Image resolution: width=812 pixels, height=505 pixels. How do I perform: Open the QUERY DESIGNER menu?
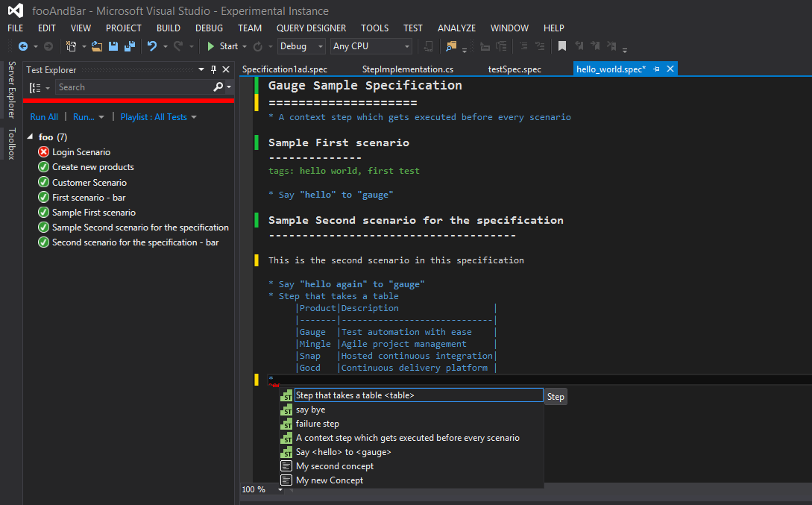pos(311,28)
